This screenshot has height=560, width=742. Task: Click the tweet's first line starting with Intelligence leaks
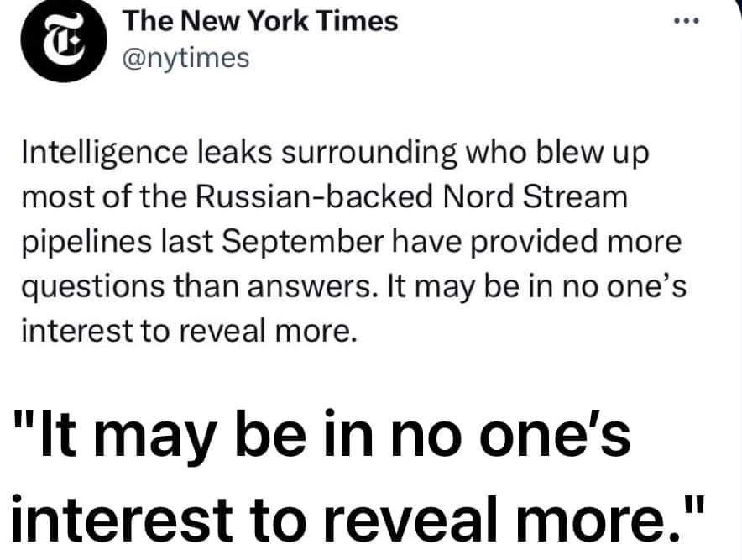click(x=335, y=154)
